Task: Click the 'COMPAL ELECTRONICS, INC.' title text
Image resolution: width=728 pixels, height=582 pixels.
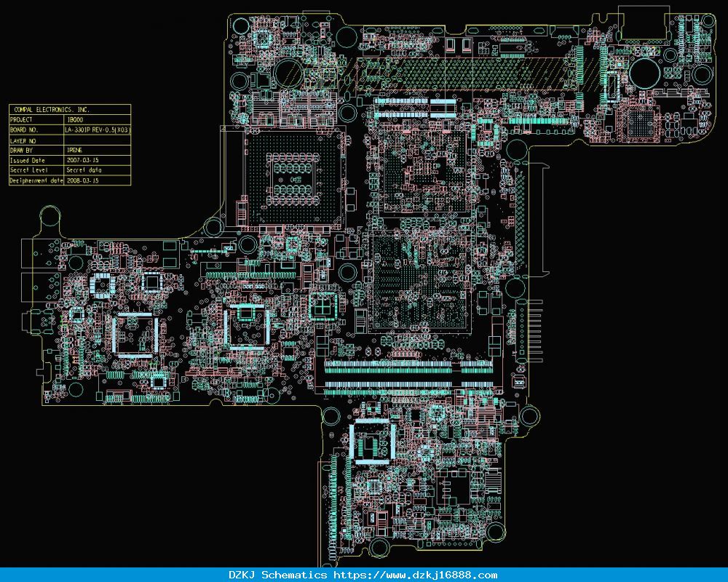Action: [x=52, y=110]
